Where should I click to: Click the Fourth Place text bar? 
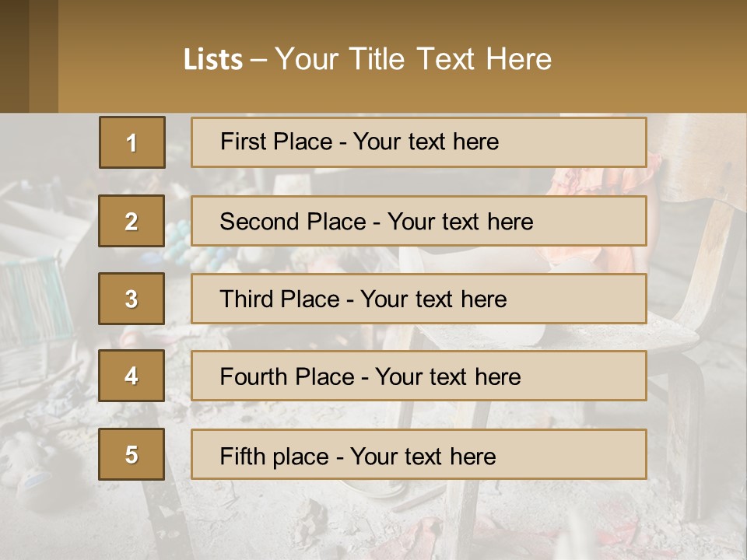tap(419, 376)
